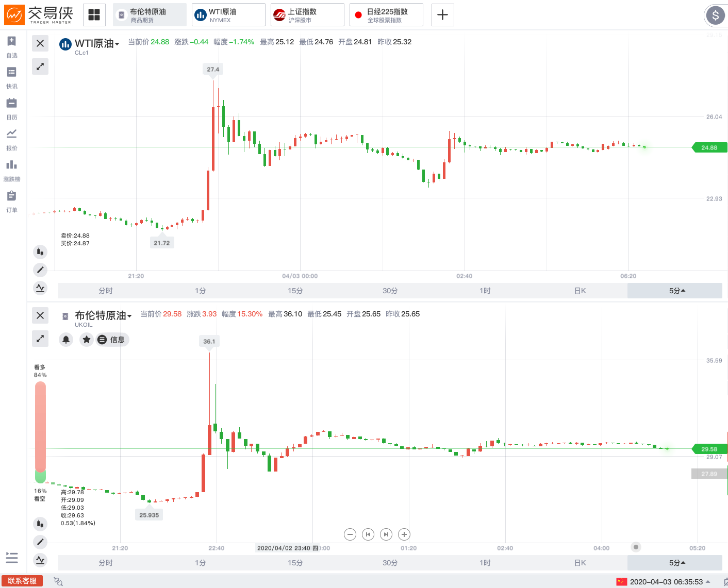Click the 21.72 low price marker
The width and height of the screenshot is (728, 588).
pyautogui.click(x=162, y=243)
